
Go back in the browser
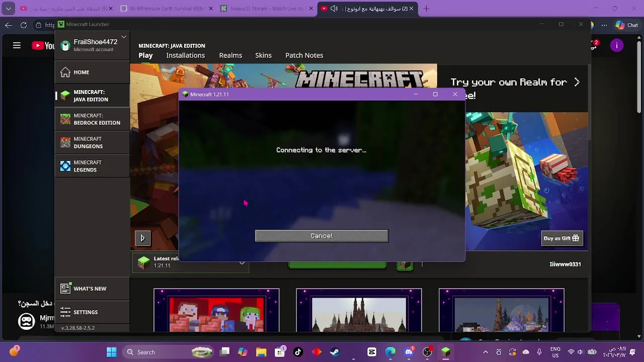(x=9, y=25)
